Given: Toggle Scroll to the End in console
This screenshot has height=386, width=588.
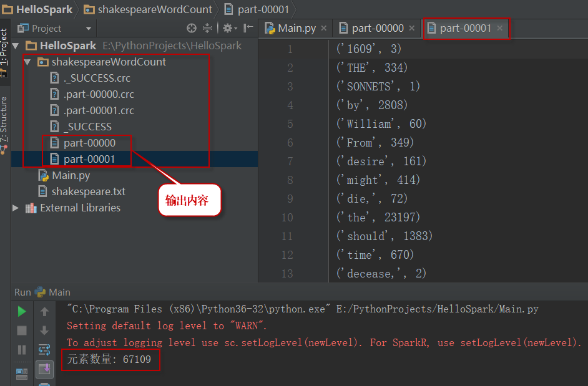Looking at the screenshot, I should coord(44,369).
